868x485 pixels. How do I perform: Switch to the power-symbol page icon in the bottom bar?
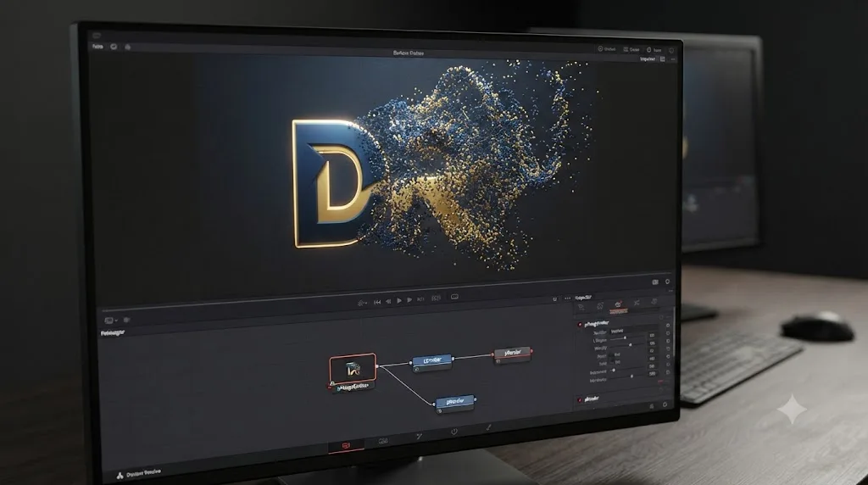click(x=454, y=432)
